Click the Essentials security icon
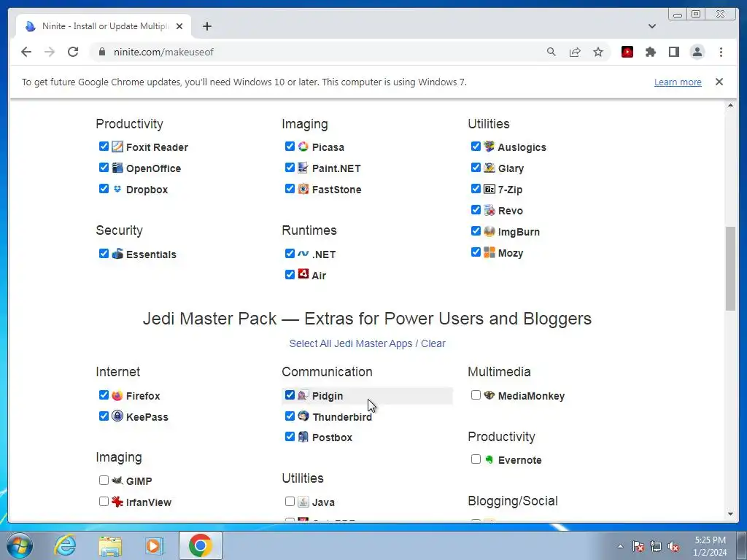Image resolution: width=747 pixels, height=560 pixels. [x=117, y=253]
